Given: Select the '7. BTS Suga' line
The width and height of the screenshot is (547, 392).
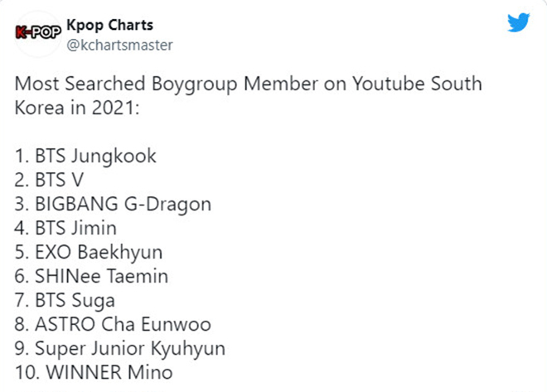Looking at the screenshot, I should click(x=65, y=301).
